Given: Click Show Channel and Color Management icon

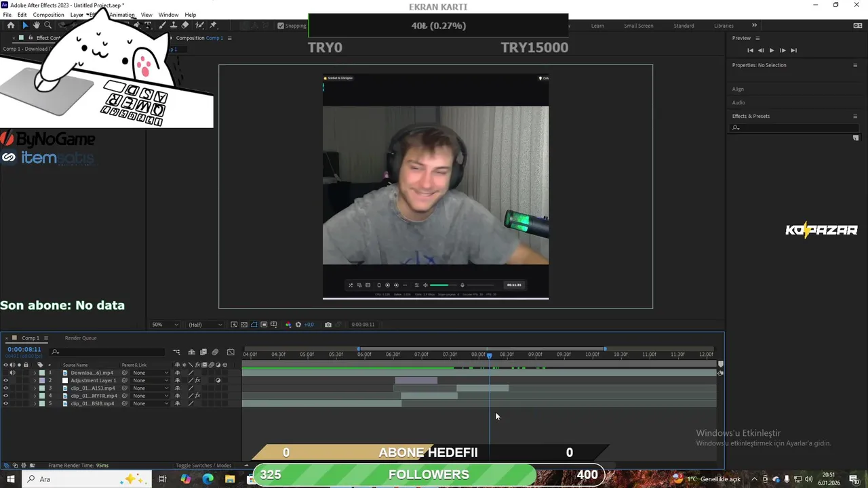Looking at the screenshot, I should click(288, 325).
